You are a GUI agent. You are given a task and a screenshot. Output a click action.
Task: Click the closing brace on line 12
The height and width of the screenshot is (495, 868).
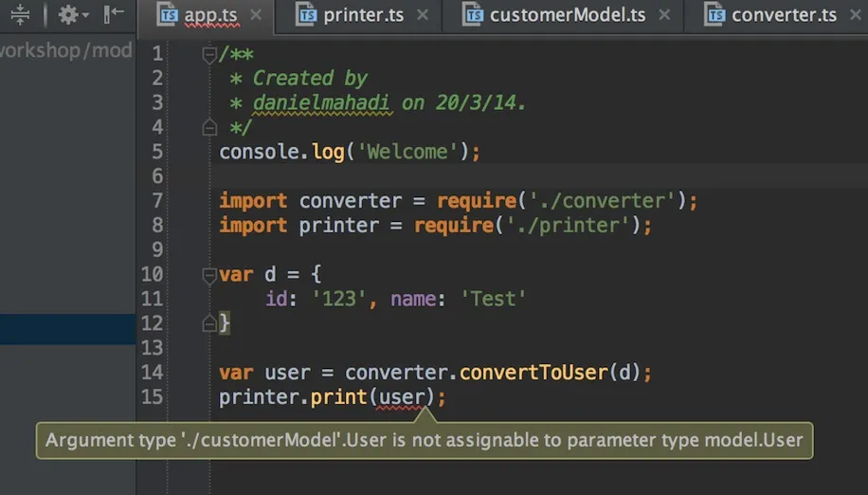(x=225, y=322)
